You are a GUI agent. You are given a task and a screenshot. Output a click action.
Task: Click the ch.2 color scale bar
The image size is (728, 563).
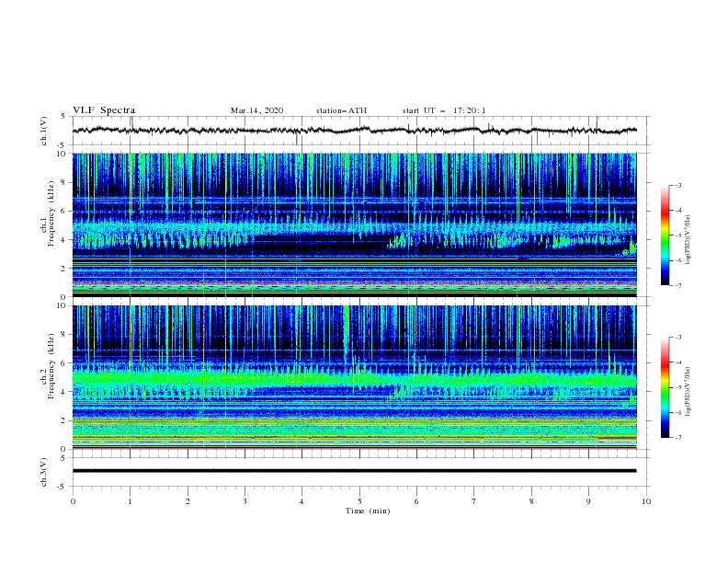(x=665, y=387)
